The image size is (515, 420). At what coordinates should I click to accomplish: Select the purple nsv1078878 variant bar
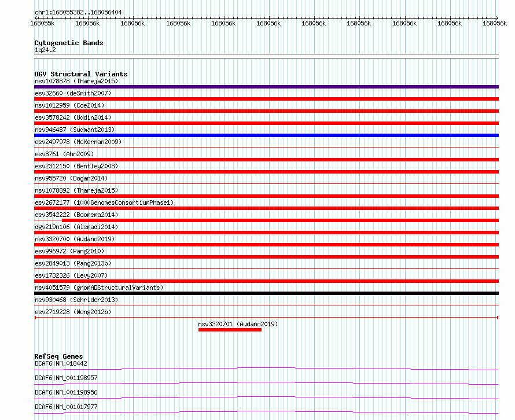266,87
